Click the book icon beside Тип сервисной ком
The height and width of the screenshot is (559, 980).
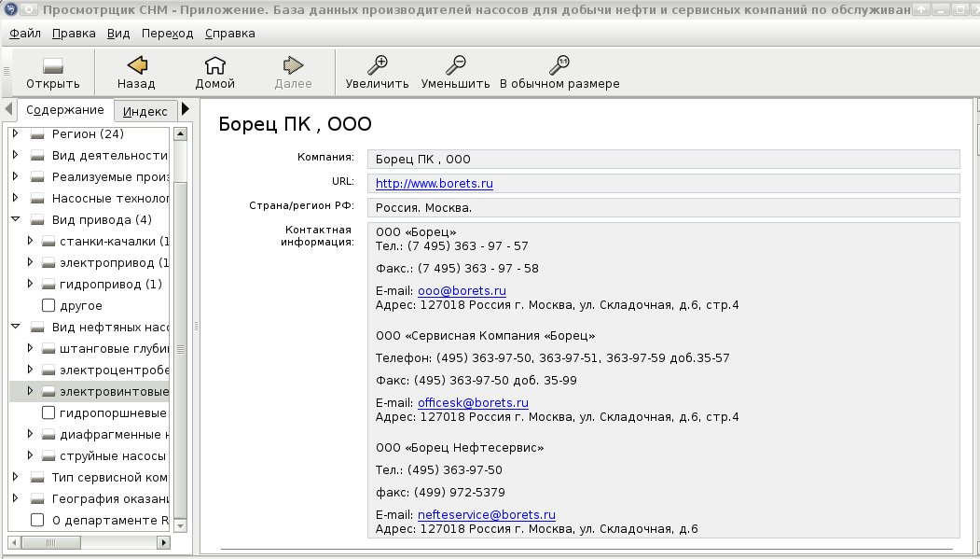pos(37,478)
